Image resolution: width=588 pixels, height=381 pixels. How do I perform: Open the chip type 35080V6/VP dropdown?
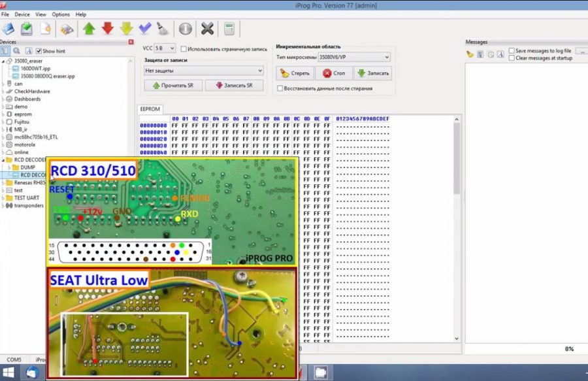click(x=354, y=57)
